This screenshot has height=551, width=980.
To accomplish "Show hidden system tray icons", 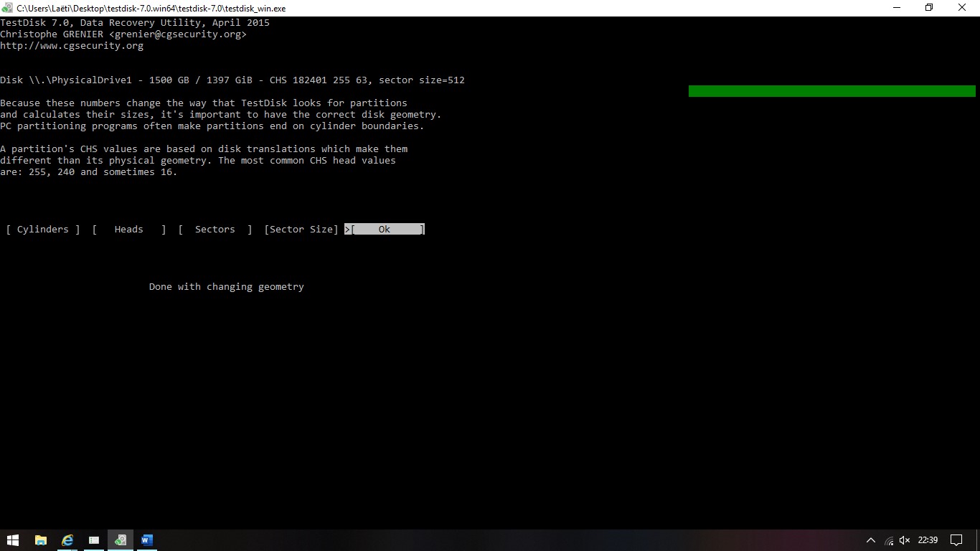I will click(871, 540).
